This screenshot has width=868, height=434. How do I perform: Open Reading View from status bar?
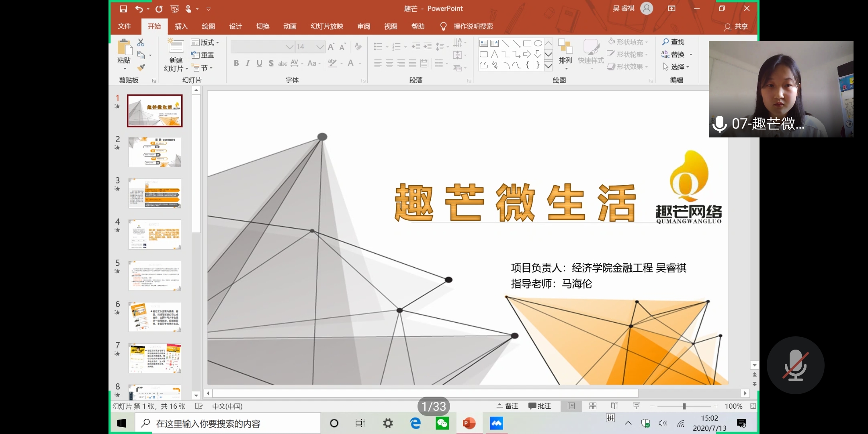point(614,406)
